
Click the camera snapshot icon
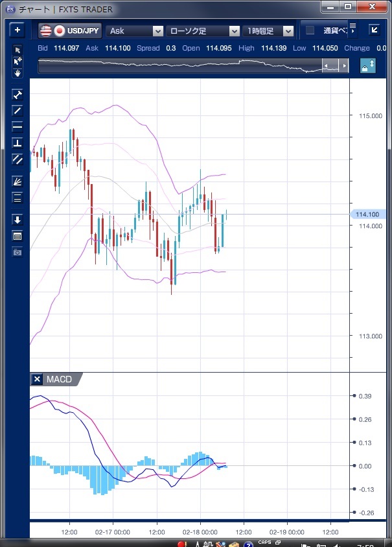pyautogui.click(x=17, y=251)
